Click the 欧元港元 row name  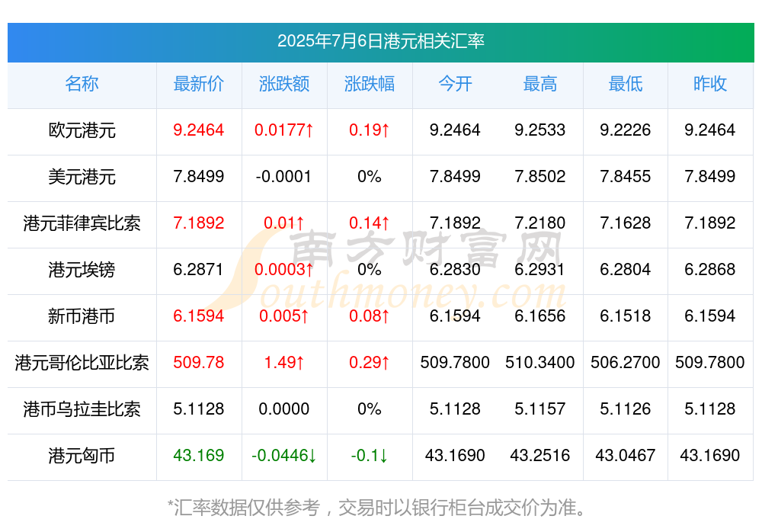[x=82, y=130]
